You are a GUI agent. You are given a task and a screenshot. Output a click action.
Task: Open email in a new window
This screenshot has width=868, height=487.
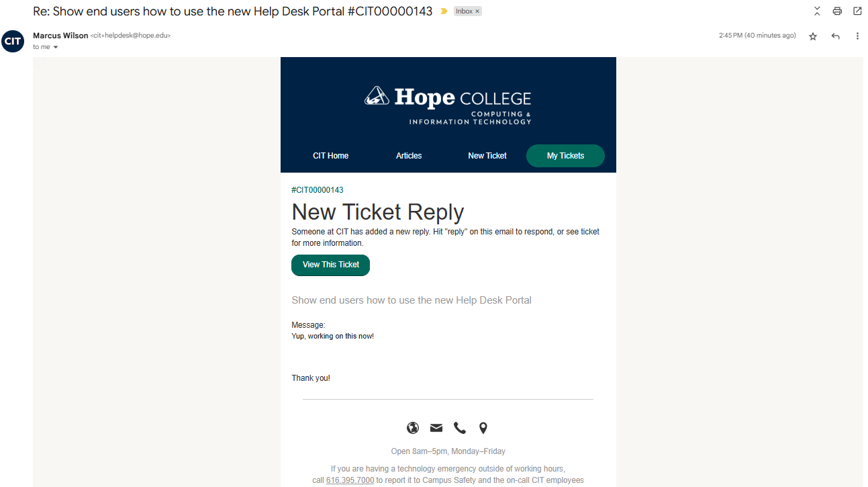point(857,11)
